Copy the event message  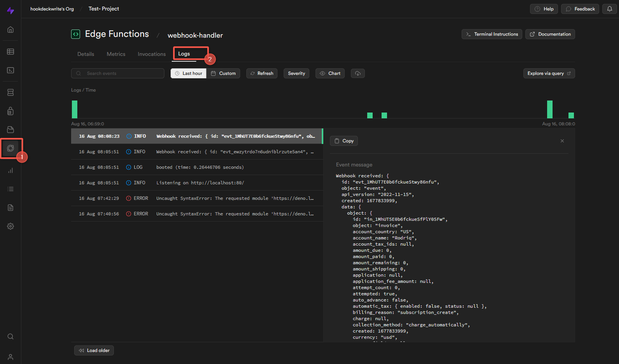344,141
